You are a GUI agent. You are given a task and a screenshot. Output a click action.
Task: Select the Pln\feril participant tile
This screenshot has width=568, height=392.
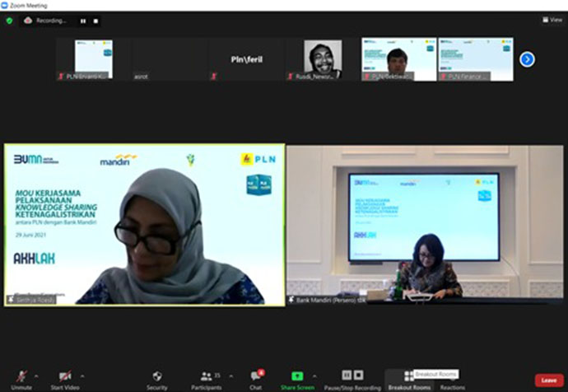(x=246, y=59)
